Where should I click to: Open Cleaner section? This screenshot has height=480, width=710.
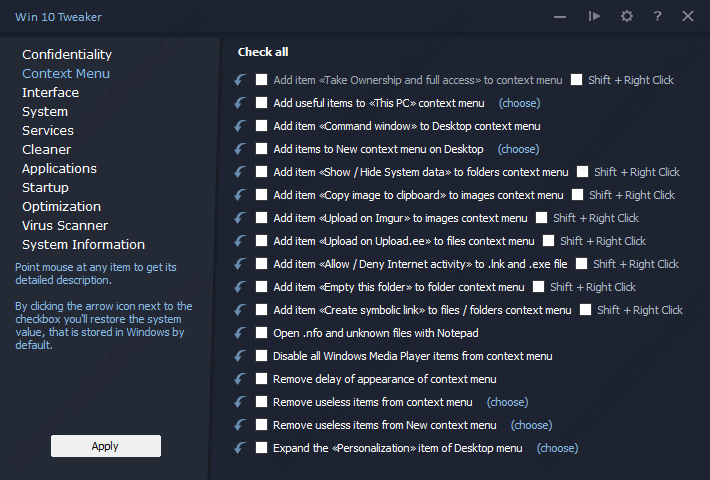coord(47,150)
